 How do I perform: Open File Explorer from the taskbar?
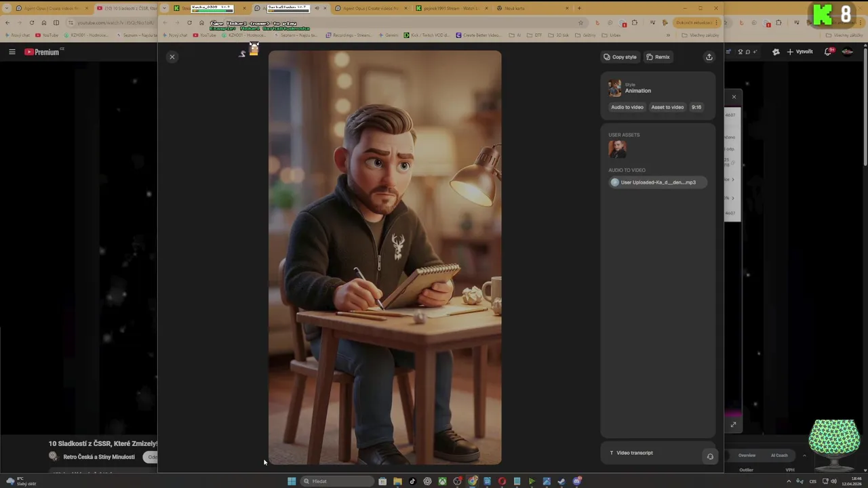(x=397, y=481)
